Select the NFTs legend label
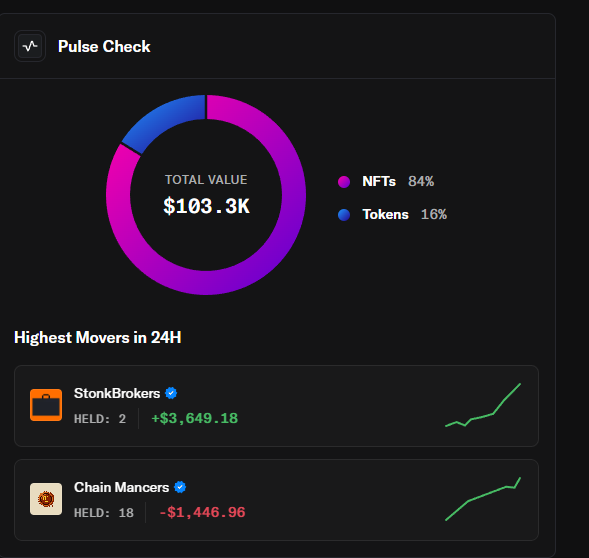This screenshot has height=558, width=589. (x=379, y=181)
